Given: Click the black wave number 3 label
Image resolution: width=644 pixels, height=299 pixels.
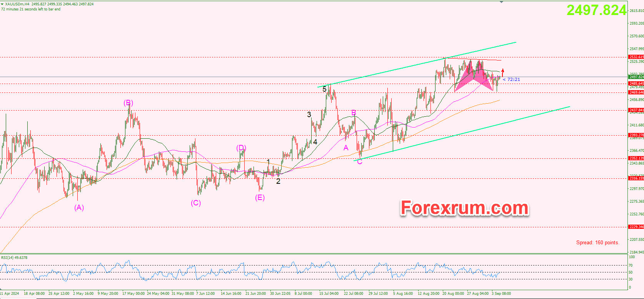Looking at the screenshot, I should (x=309, y=114).
